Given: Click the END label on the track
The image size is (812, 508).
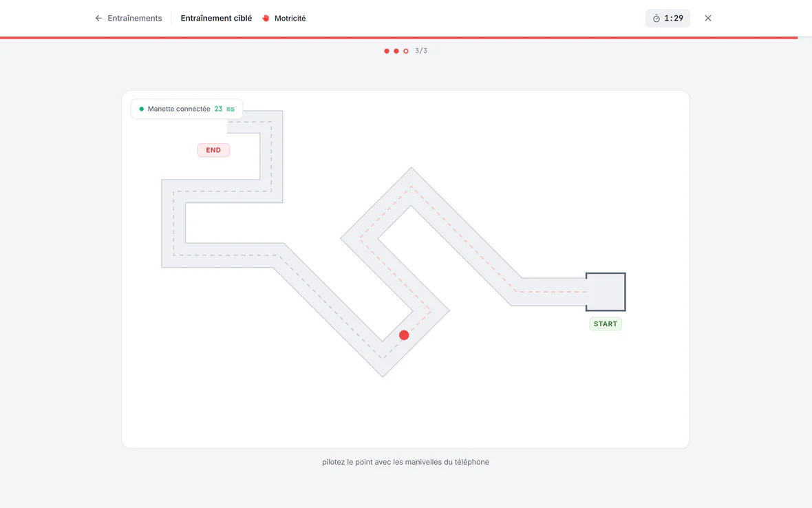Looking at the screenshot, I should pyautogui.click(x=213, y=150).
